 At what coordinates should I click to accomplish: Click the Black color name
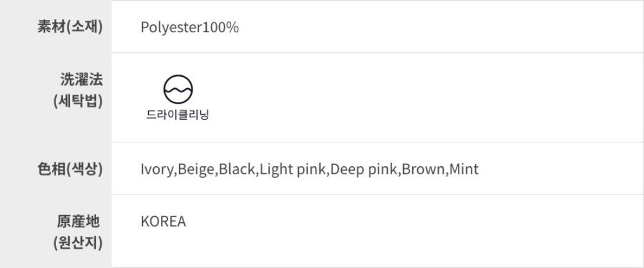pos(238,169)
